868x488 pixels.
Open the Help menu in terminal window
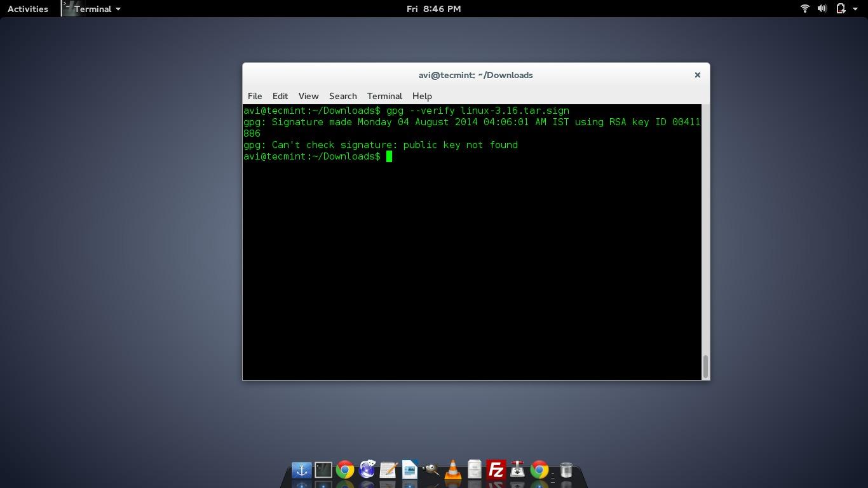pos(422,96)
